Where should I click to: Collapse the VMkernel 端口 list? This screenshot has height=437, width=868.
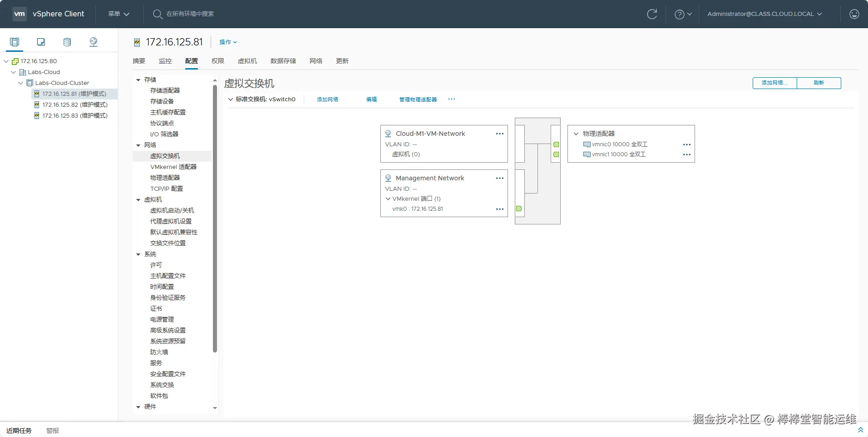(388, 199)
